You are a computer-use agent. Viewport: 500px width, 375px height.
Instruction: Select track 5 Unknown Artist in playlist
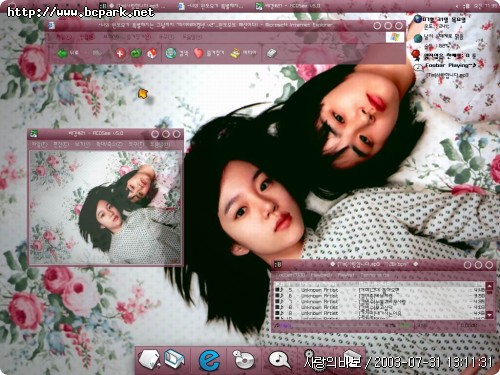[x=379, y=290]
